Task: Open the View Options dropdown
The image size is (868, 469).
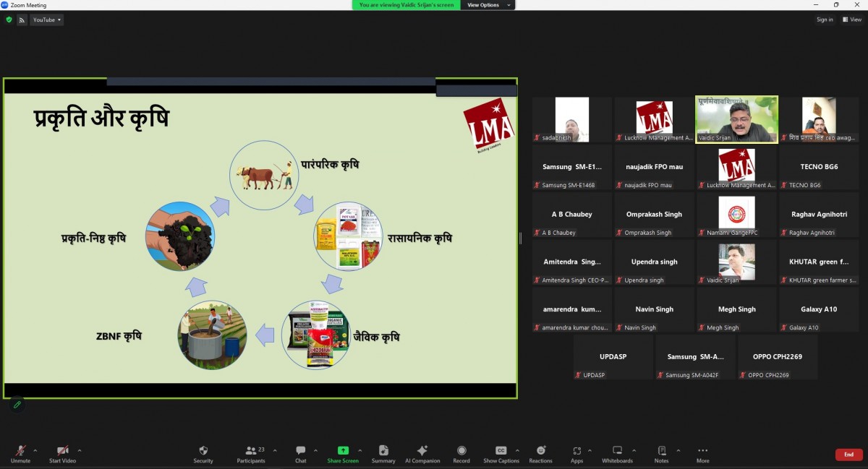Action: 488,5
